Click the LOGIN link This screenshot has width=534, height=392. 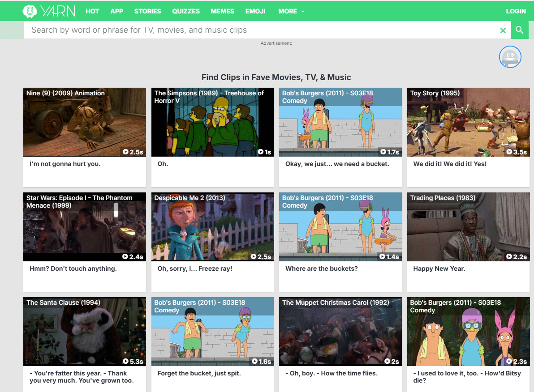516,11
